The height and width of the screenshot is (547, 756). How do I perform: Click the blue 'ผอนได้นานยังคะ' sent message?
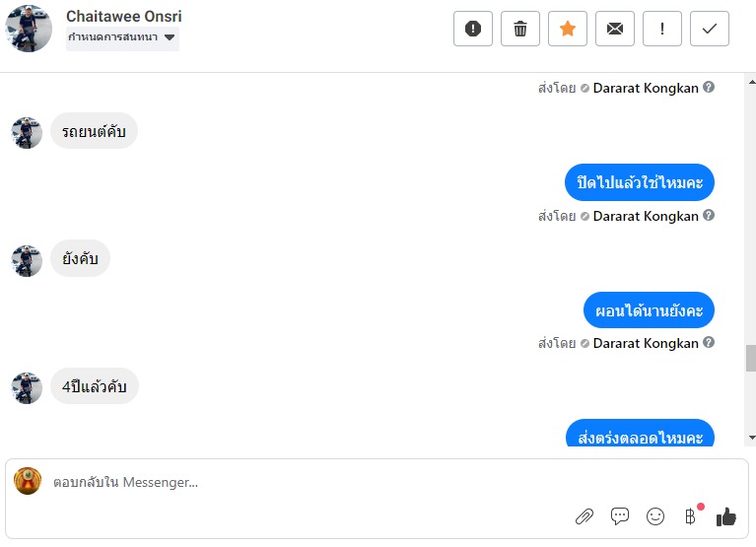coord(649,310)
